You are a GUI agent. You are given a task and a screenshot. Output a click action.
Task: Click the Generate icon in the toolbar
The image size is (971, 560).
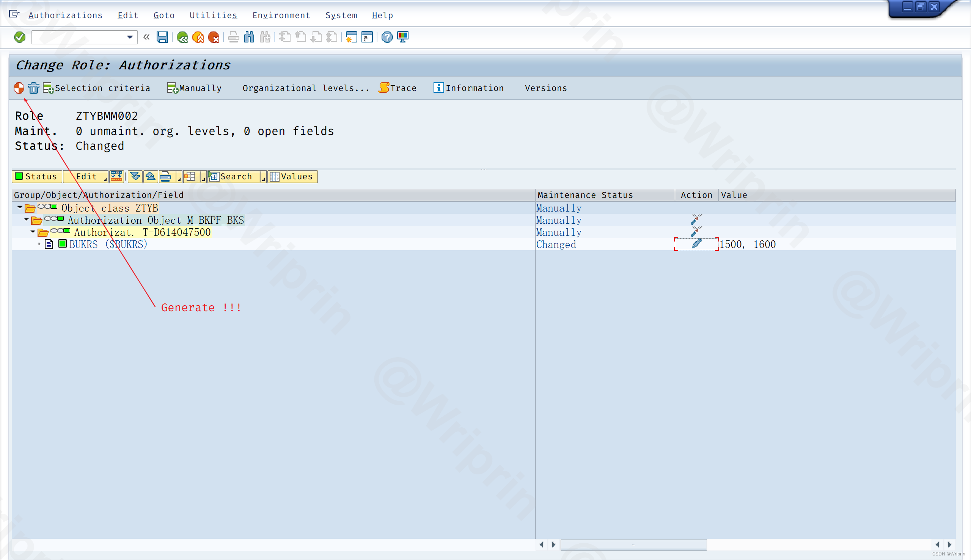pos(18,88)
